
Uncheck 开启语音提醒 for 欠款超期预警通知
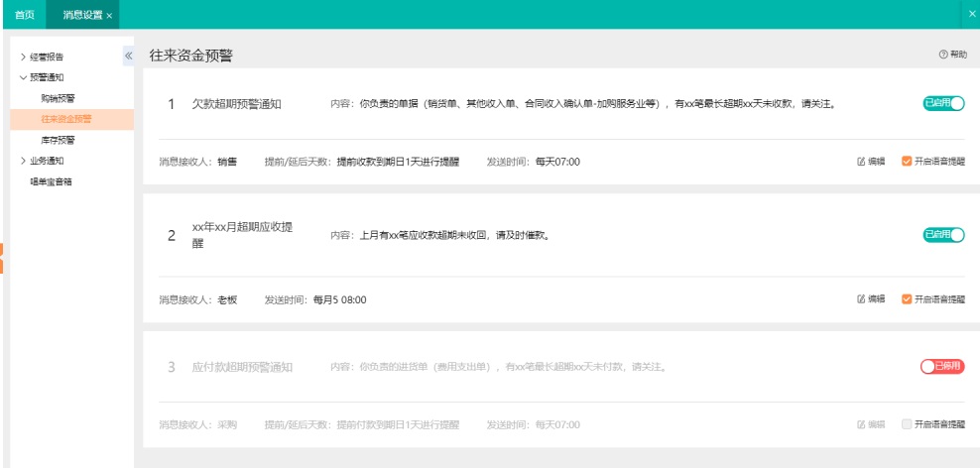(x=907, y=161)
